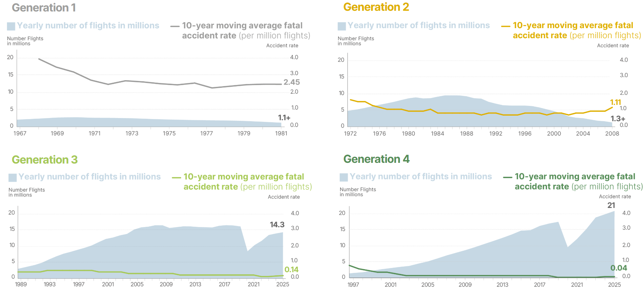644x292 pixels.
Task: Click the 21 flights value label
Action: pos(611,206)
